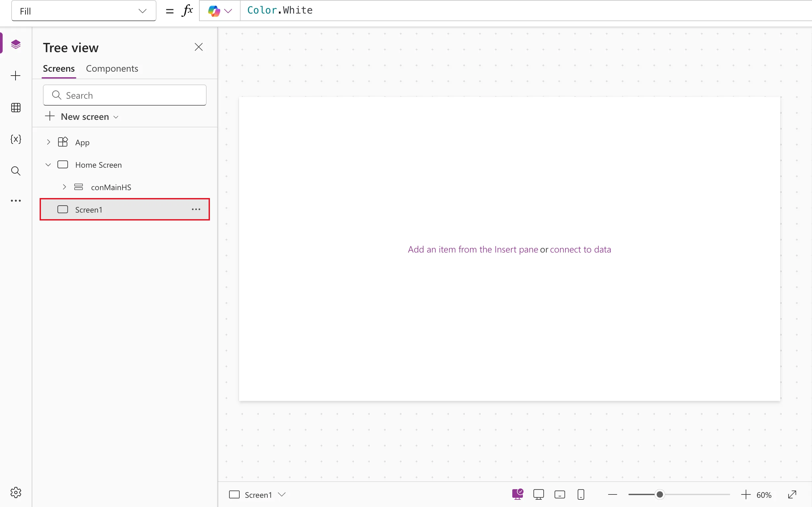Click 'Add an item from the Insert pane' link
This screenshot has width=812, height=507.
(473, 249)
